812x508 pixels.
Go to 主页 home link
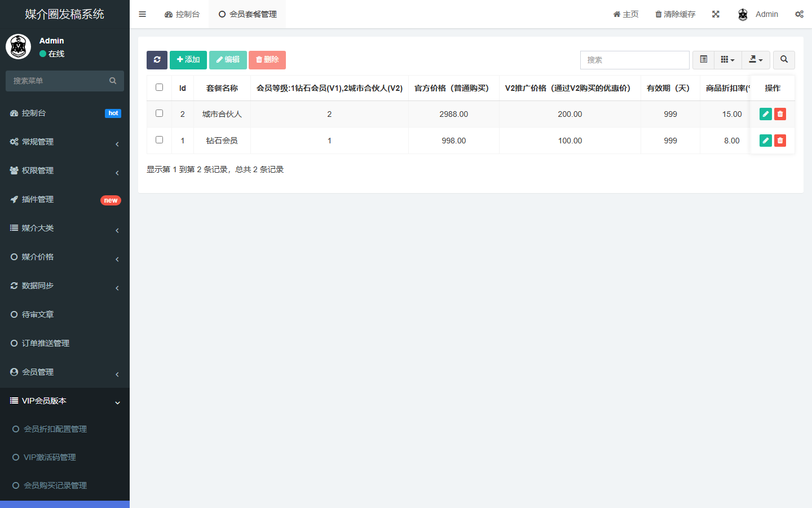pyautogui.click(x=626, y=14)
